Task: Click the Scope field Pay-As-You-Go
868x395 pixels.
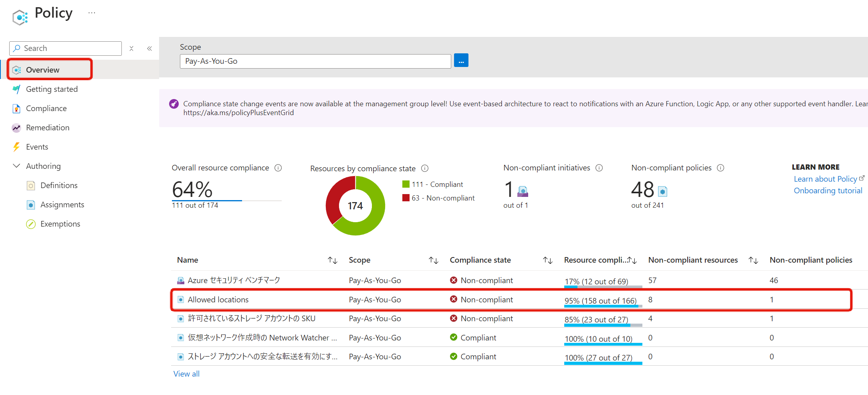Action: (315, 61)
